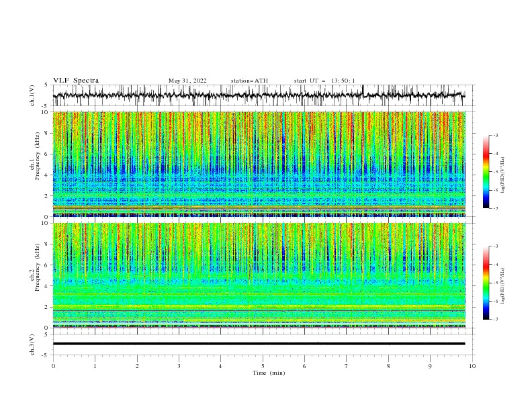Click inside the ch.2 spectrogram panel
Viewport: 532px width, 411px height.
coord(259,275)
